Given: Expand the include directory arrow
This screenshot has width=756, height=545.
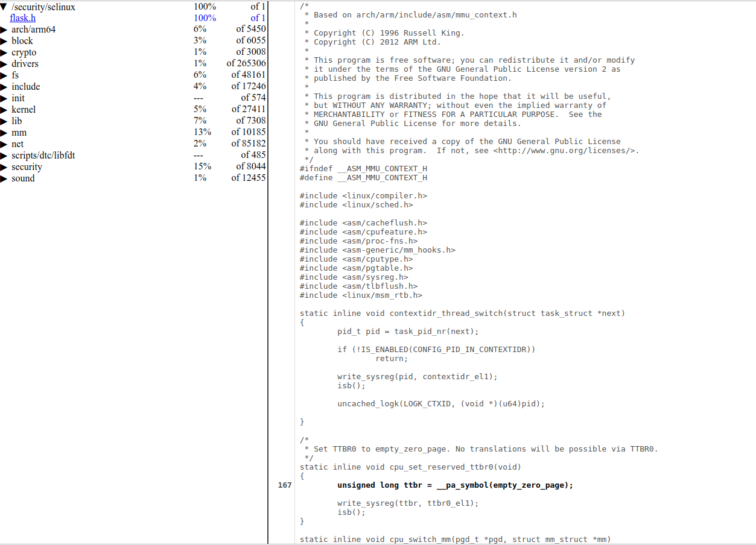Looking at the screenshot, I should point(4,87).
